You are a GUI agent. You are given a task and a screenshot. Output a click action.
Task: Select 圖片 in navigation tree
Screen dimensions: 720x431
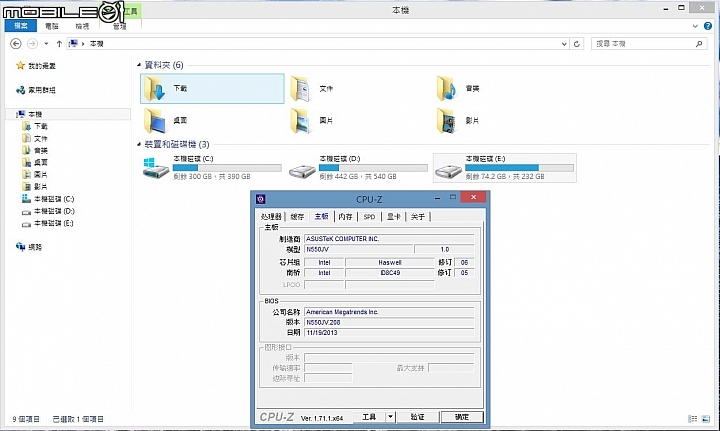click(40, 174)
